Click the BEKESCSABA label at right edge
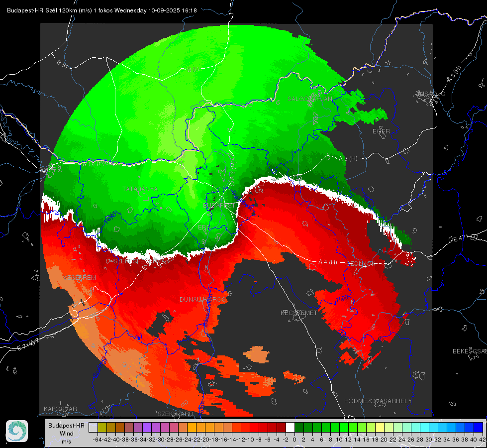Image resolution: width=487 pixels, height=448 pixels. 470,351
